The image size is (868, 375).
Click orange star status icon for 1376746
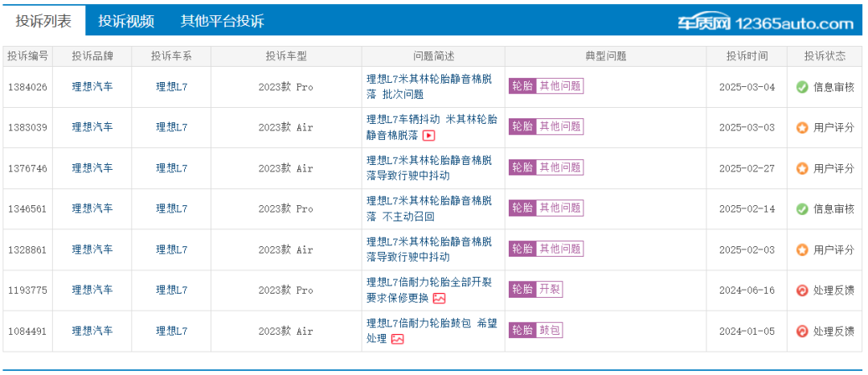click(x=802, y=168)
